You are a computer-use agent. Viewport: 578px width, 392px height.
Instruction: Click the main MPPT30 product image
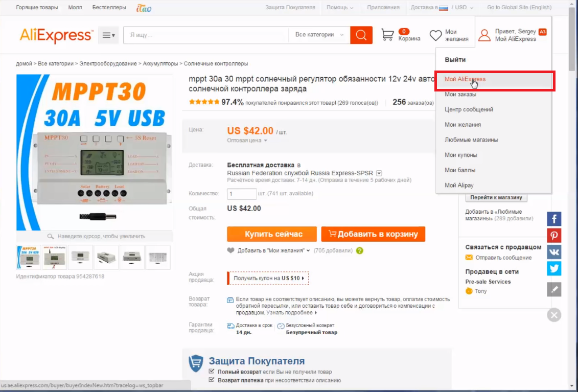tap(95, 152)
